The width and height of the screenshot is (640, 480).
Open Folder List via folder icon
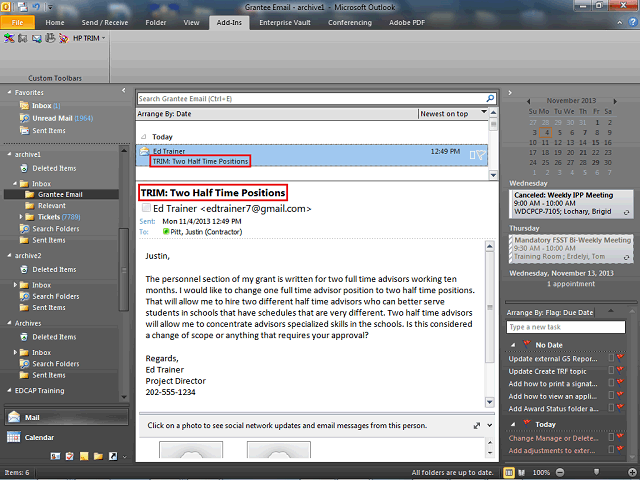click(x=98, y=456)
